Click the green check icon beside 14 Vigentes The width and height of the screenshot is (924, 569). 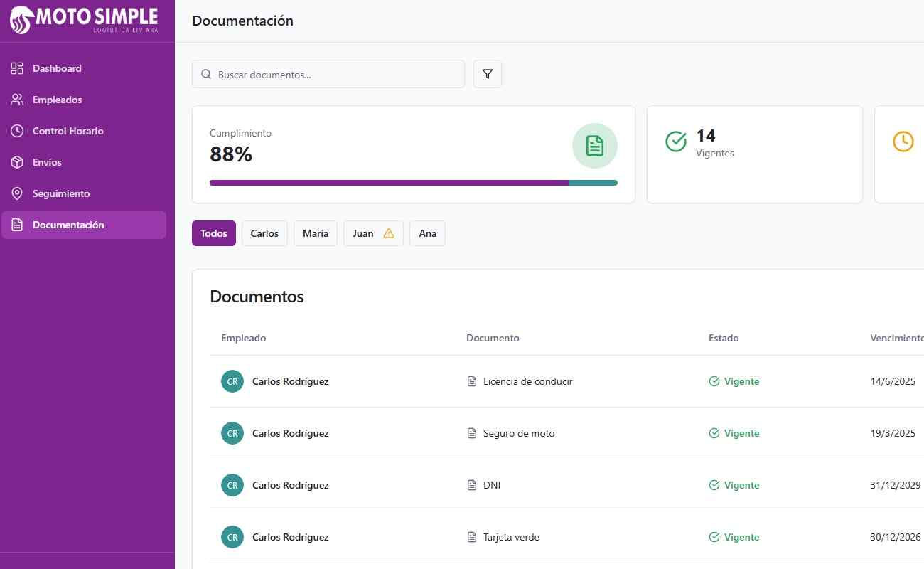676,141
